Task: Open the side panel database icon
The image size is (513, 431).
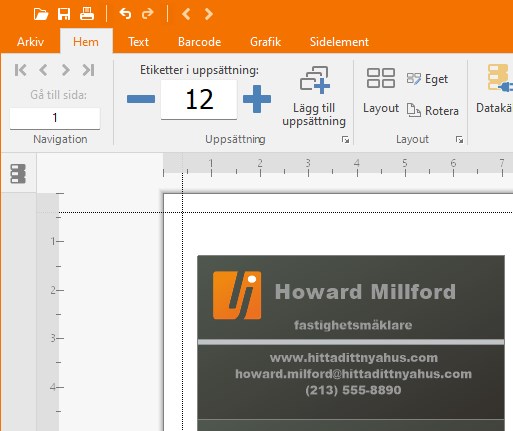Action: tap(18, 173)
